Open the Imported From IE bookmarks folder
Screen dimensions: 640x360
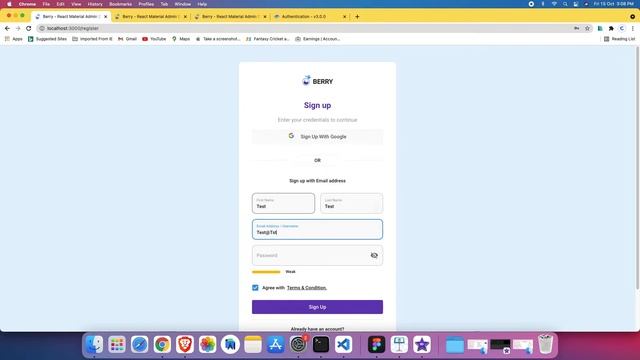[x=92, y=39]
